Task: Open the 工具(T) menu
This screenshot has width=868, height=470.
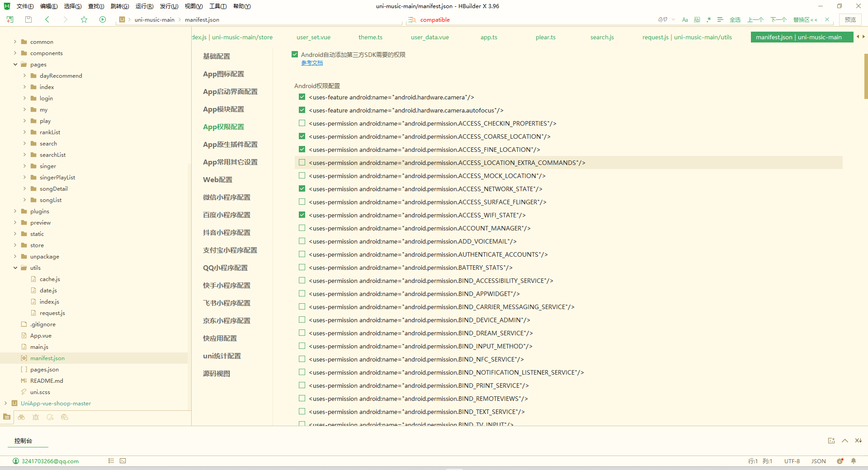Action: coord(218,6)
